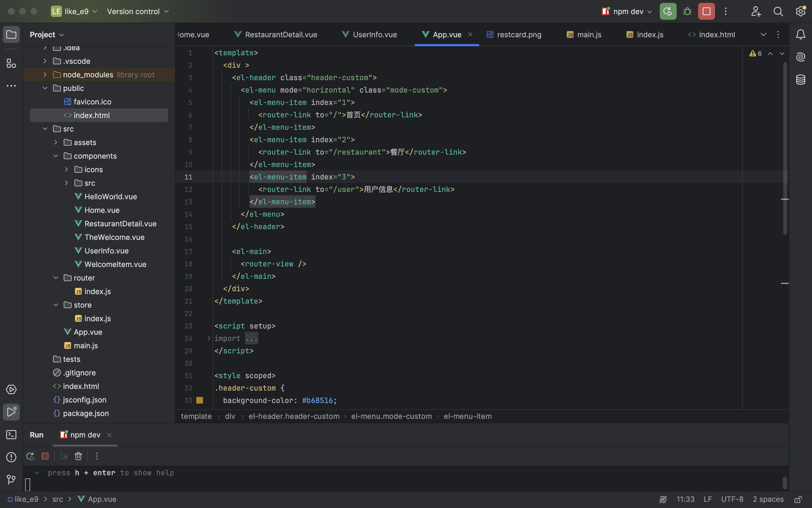Open the AI Assistant spiral icon

pos(801,57)
